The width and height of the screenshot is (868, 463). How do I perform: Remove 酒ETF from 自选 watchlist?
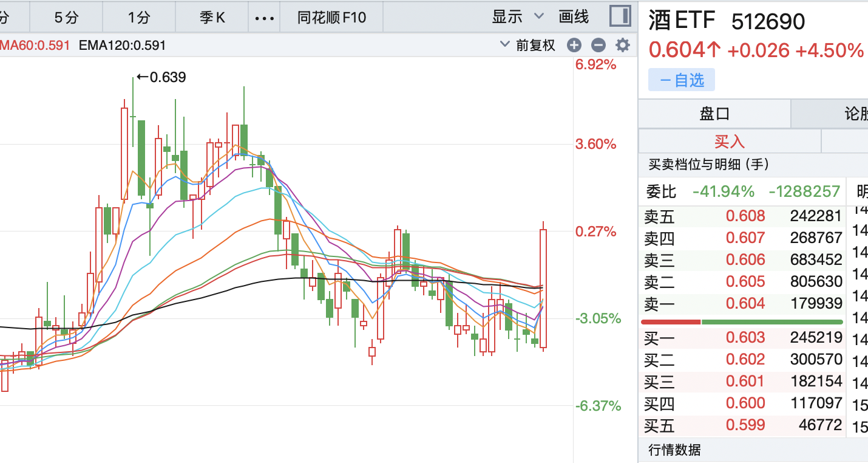point(681,80)
